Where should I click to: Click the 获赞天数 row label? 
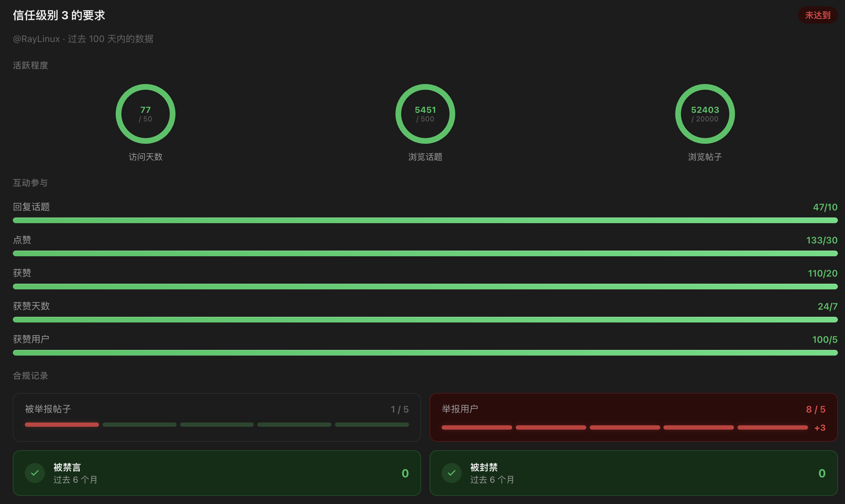[x=31, y=306]
